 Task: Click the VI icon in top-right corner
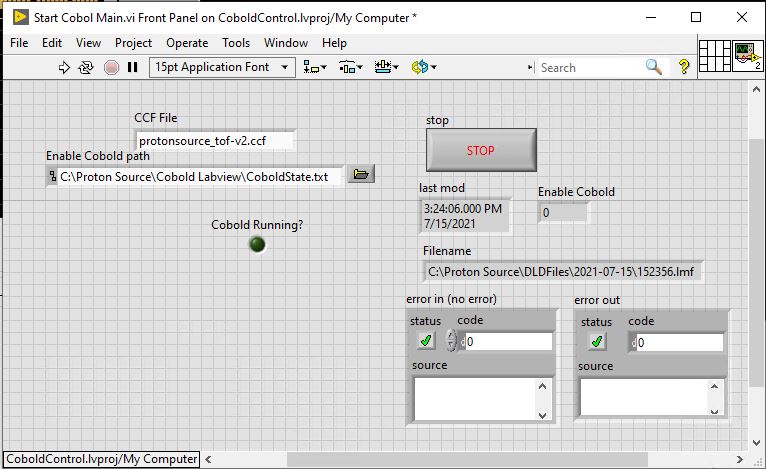747,56
